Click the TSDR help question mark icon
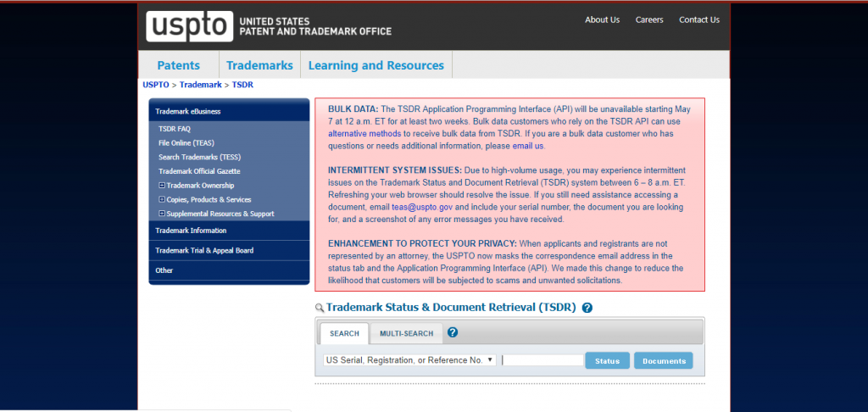Viewport: 868px width, 412px height. (587, 308)
